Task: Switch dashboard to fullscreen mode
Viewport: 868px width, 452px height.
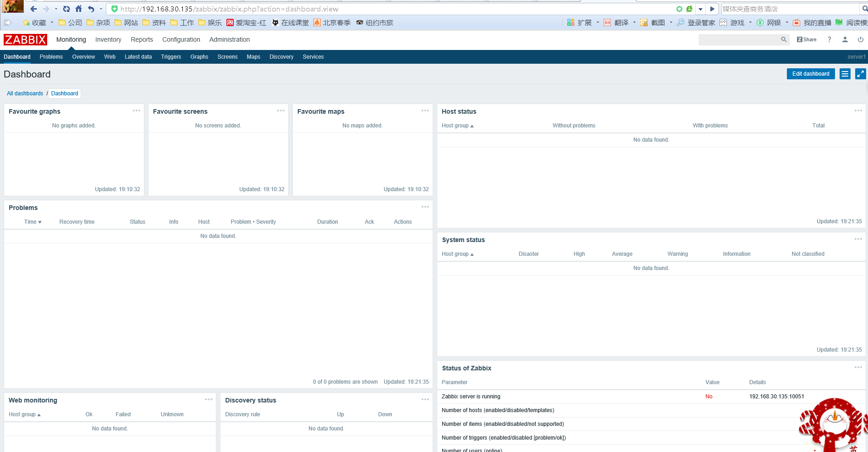Action: click(x=861, y=74)
